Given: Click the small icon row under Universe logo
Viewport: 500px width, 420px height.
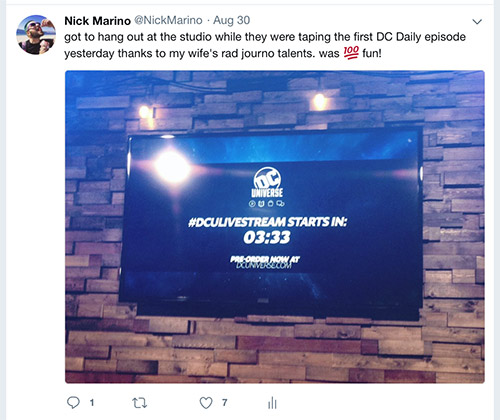Looking at the screenshot, I should coord(267,203).
